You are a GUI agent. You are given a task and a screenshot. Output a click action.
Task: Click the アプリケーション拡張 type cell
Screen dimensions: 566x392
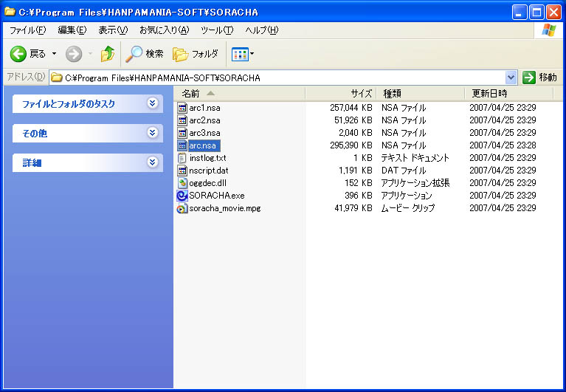415,183
